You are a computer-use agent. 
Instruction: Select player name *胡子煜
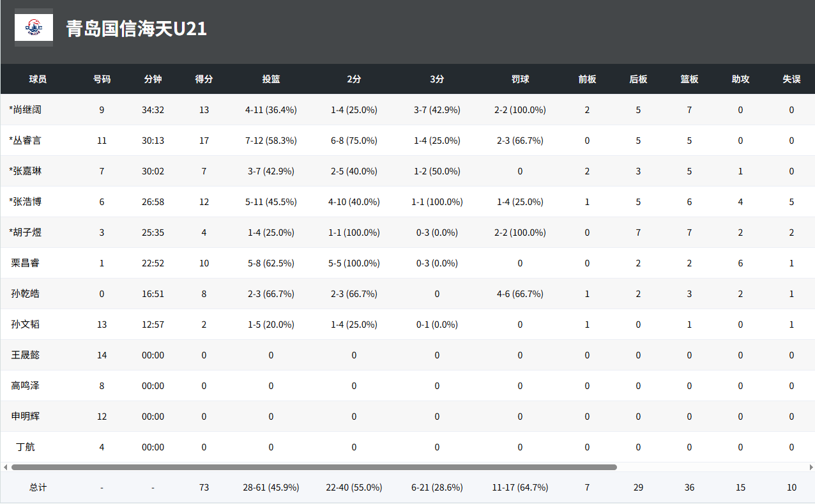click(25, 233)
